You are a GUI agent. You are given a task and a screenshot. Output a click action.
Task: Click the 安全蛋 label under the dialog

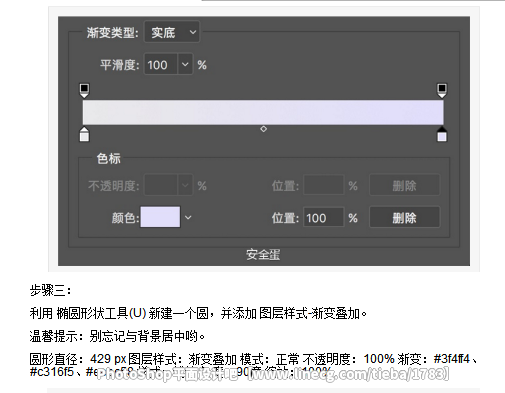coord(263,254)
